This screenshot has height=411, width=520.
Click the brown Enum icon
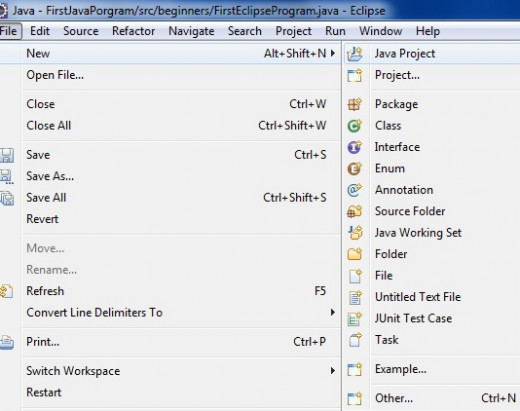[x=354, y=169]
